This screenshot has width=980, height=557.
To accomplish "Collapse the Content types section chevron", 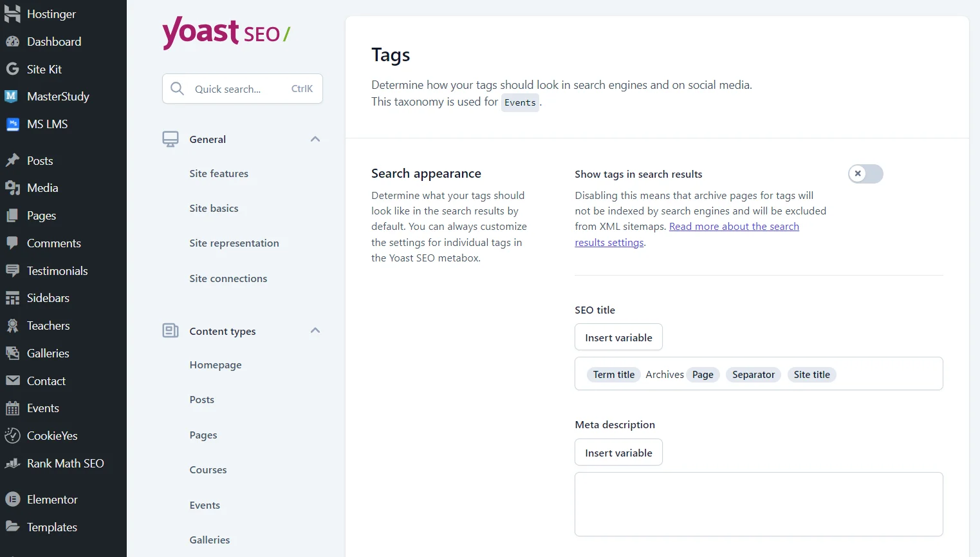I will tap(315, 330).
